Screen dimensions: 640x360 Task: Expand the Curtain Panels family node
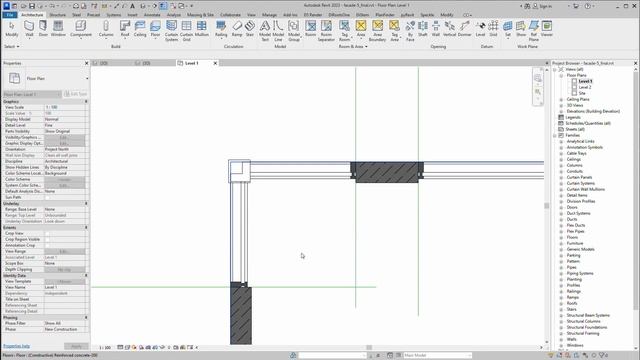561,178
